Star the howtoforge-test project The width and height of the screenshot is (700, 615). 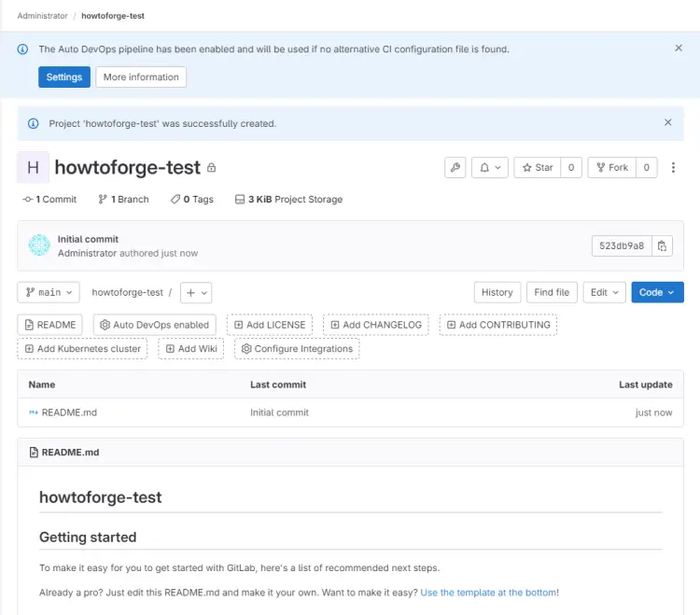point(538,168)
